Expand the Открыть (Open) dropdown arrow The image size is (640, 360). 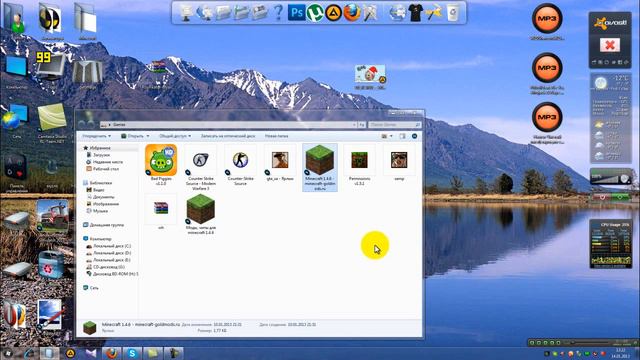[148, 136]
